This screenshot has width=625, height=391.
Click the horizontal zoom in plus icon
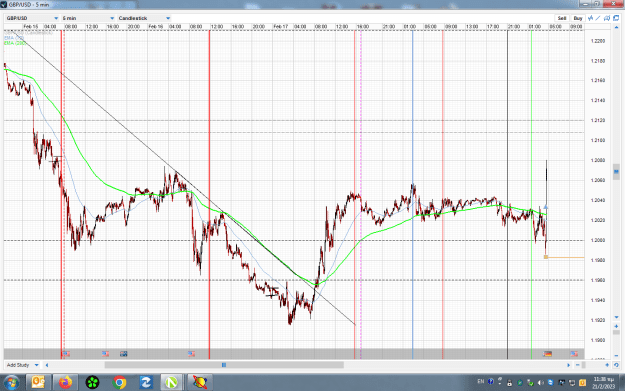tap(607, 365)
